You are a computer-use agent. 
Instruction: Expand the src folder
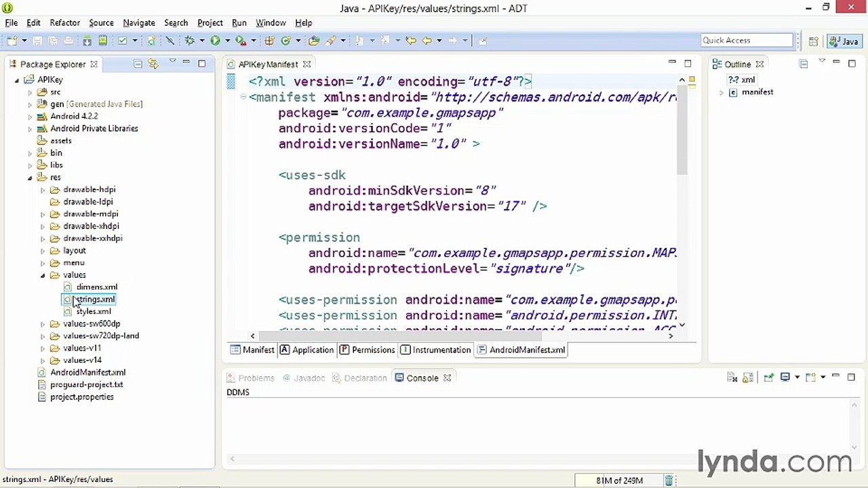click(30, 92)
